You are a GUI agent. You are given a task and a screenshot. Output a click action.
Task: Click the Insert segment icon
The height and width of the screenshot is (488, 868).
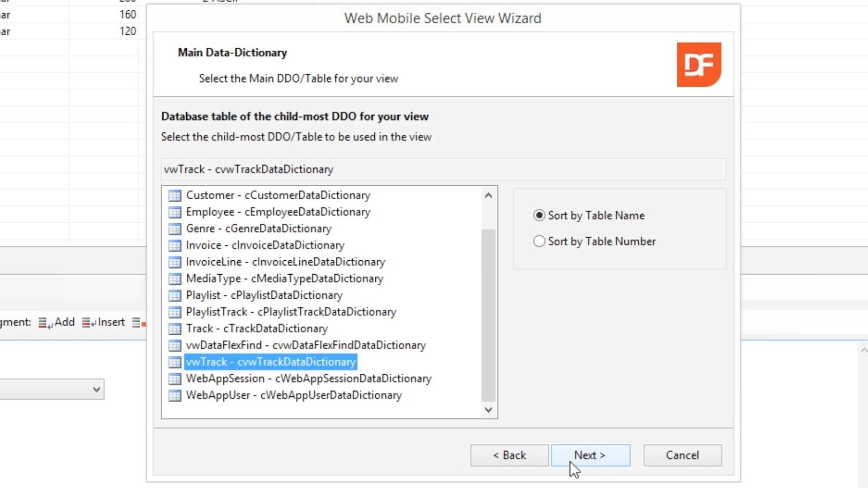88,323
